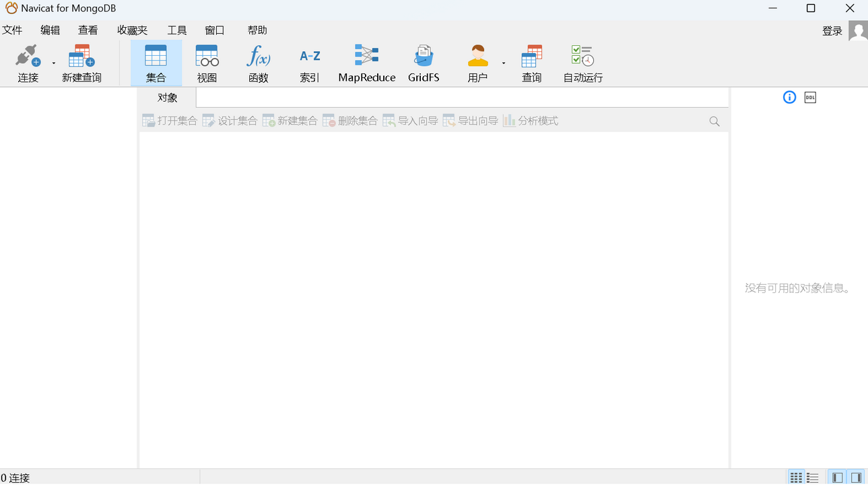Open the GridFS toolbar icon
This screenshot has height=485, width=868.
[423, 62]
